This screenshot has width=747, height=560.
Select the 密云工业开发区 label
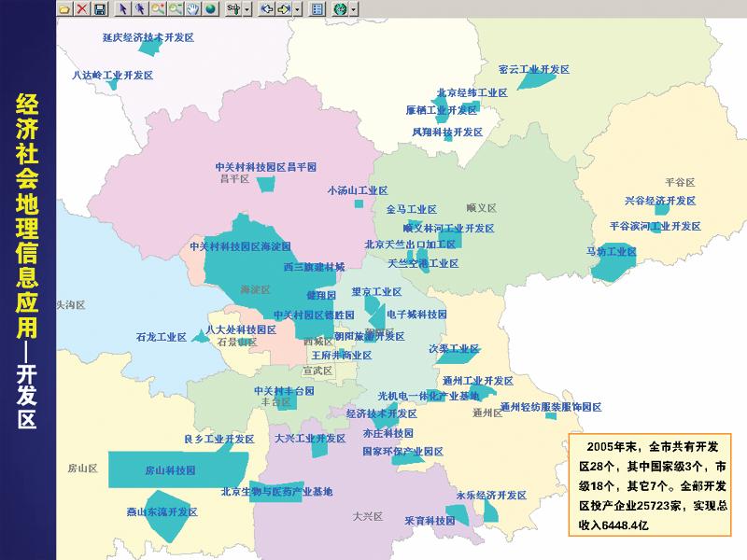pyautogui.click(x=533, y=69)
